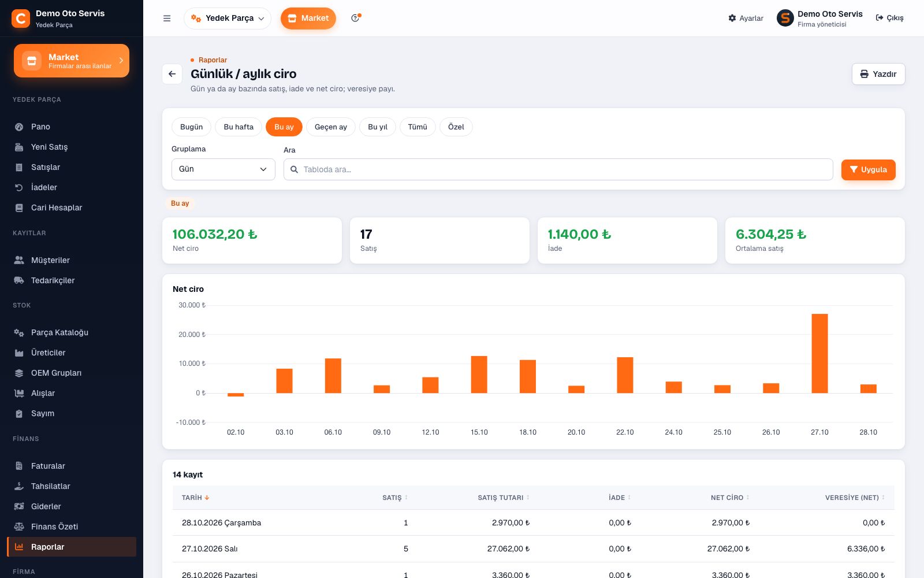
Task: Select the Bu hafta period filter
Action: pos(239,127)
